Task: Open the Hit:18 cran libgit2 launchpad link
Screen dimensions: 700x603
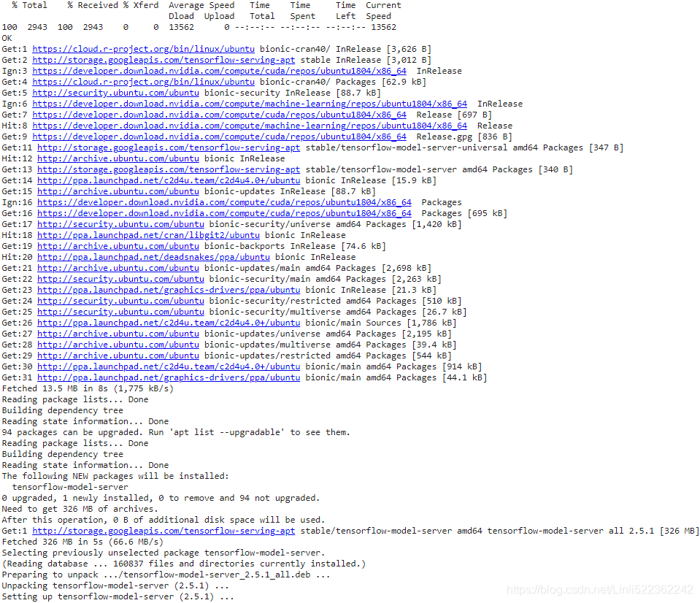Action: (148, 235)
